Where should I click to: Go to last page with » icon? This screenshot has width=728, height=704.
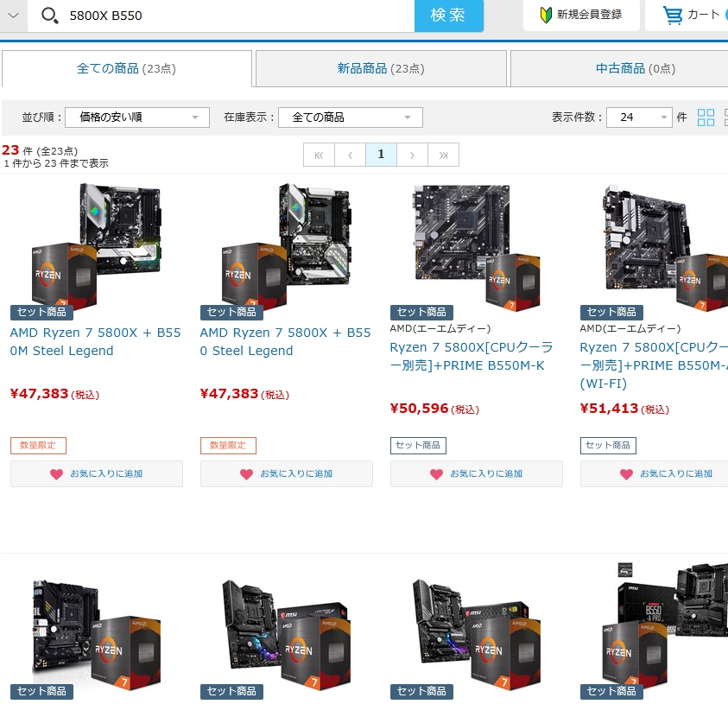(x=443, y=155)
